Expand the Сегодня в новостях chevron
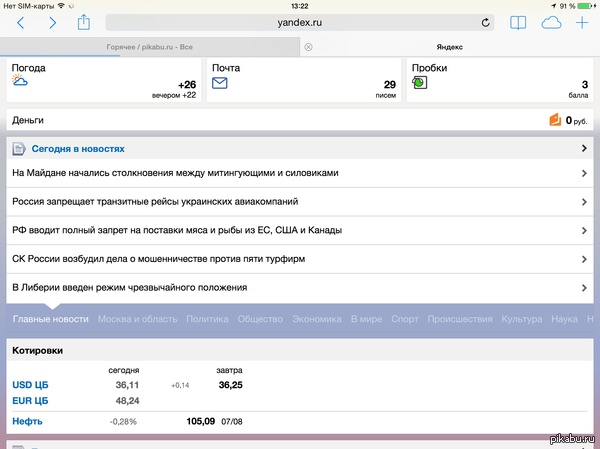 (x=583, y=149)
